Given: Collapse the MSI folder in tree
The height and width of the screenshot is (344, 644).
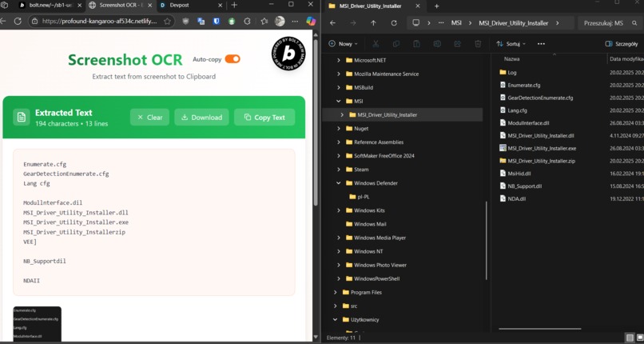Looking at the screenshot, I should (x=339, y=101).
